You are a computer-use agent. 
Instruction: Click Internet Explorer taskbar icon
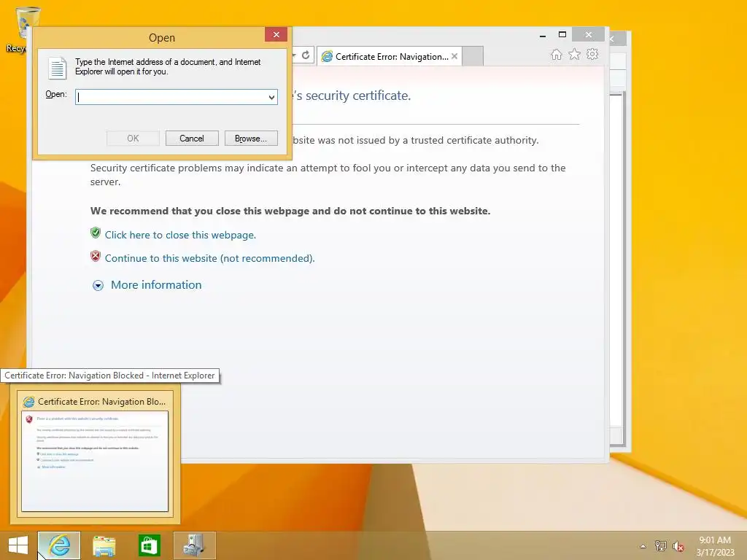tap(59, 545)
